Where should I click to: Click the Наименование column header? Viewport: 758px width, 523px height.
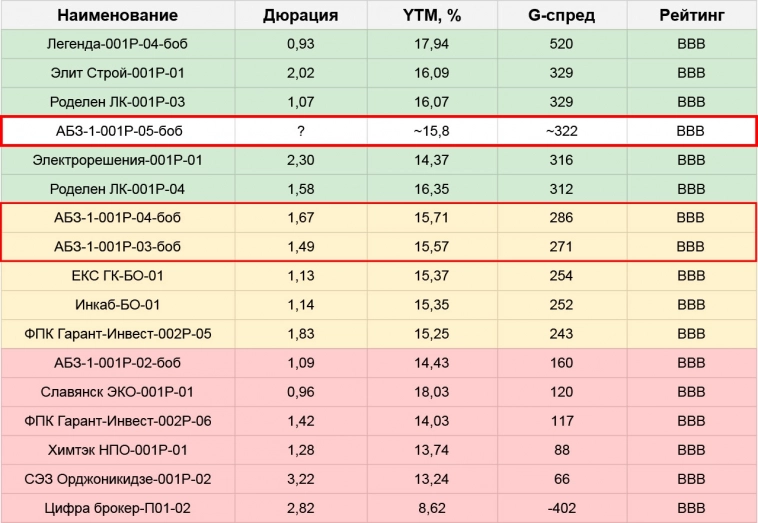[x=117, y=15]
